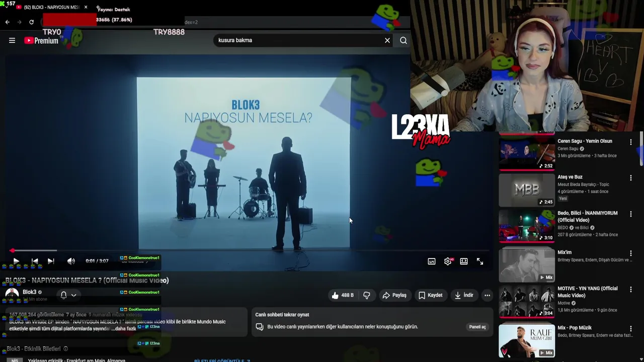Open options for MOTIVE - YIN YANG

(x=630, y=290)
